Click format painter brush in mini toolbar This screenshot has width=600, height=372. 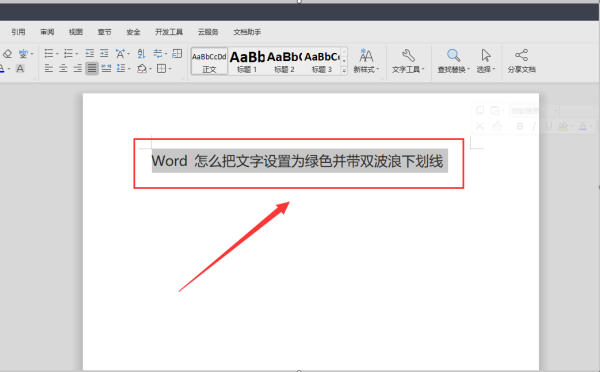point(497,126)
